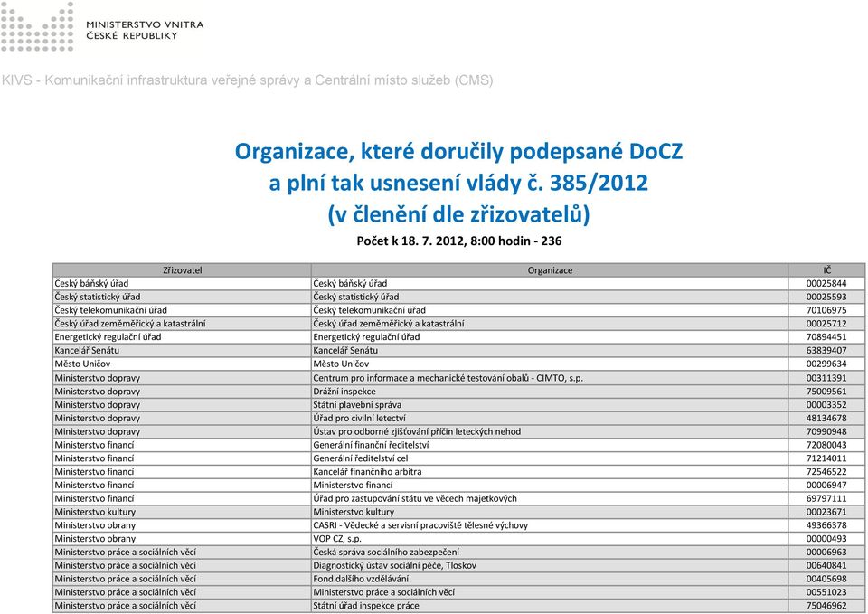This screenshot has height=614, width=868.
Task: Click the "Zřizovatel" column header
Action: [x=182, y=270]
